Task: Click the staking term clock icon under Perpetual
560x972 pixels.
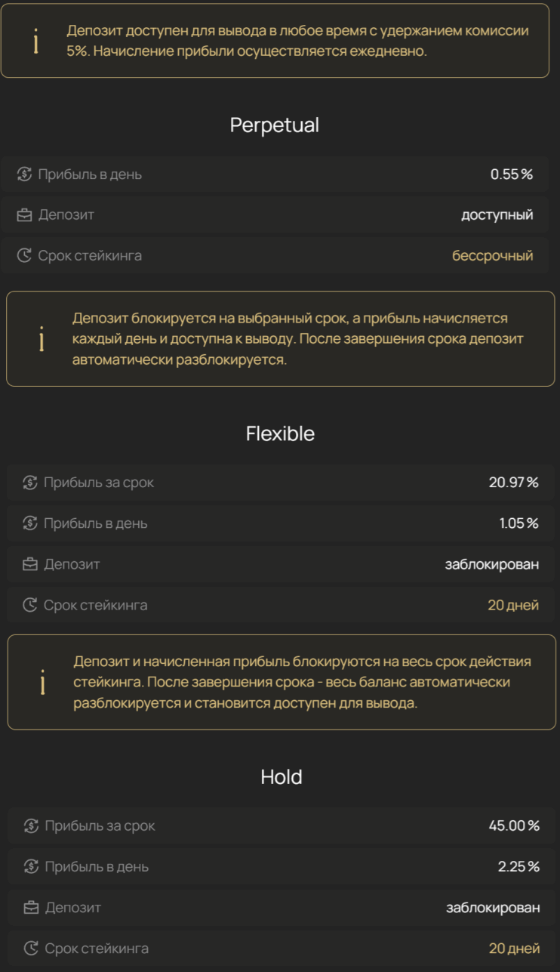Action: (x=24, y=255)
